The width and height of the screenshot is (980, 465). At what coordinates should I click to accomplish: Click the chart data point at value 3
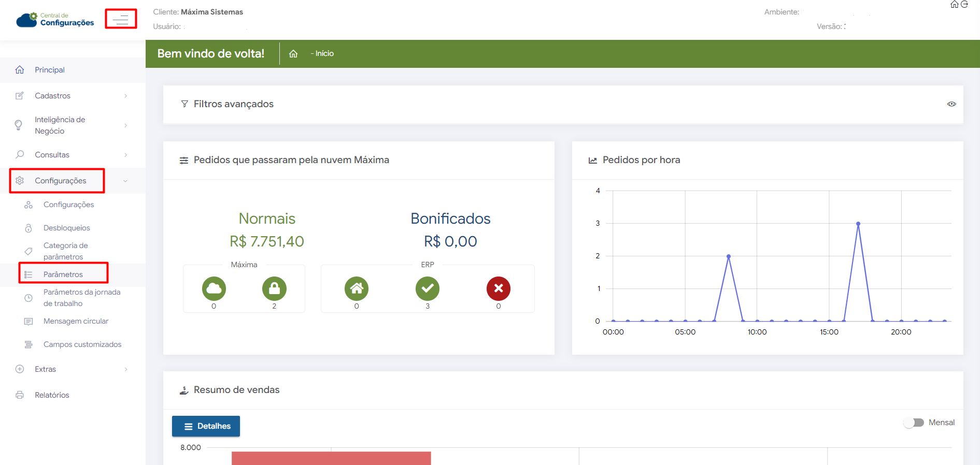click(858, 224)
